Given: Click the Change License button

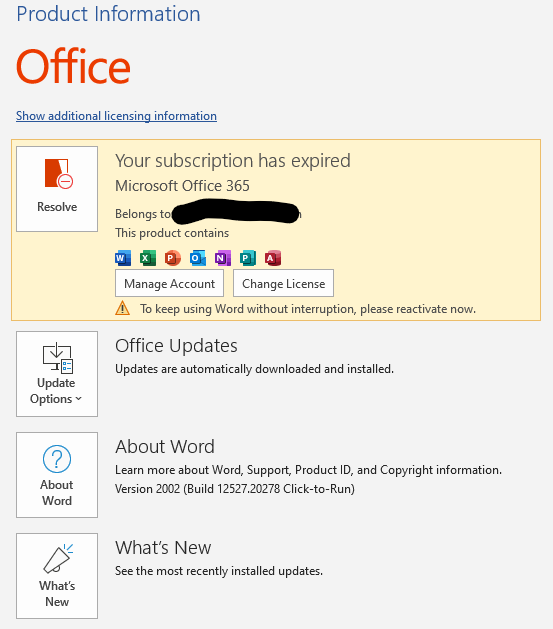Looking at the screenshot, I should tap(283, 283).
